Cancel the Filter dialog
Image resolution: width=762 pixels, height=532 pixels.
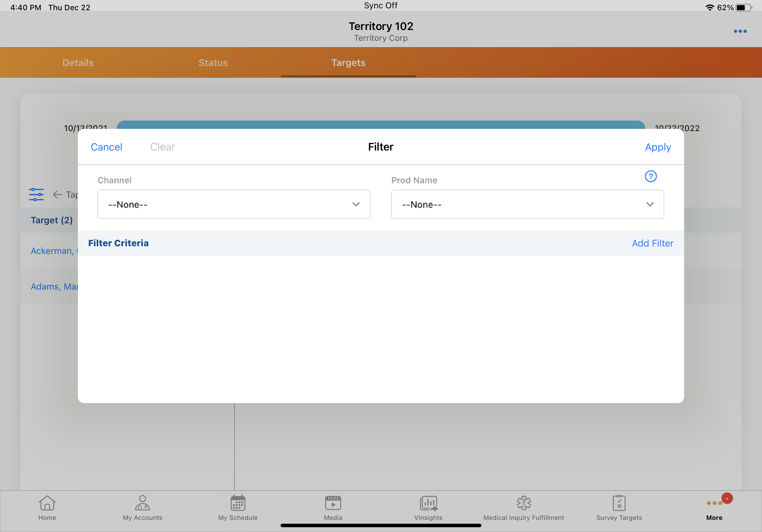(x=106, y=147)
